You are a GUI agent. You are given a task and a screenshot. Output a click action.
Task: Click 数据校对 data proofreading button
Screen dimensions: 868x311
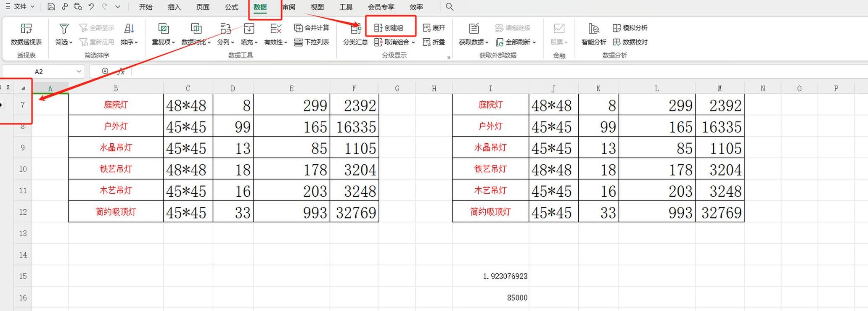tap(630, 42)
